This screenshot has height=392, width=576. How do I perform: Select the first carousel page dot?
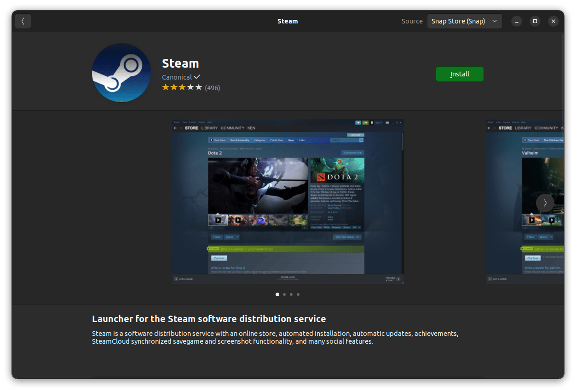click(x=277, y=294)
